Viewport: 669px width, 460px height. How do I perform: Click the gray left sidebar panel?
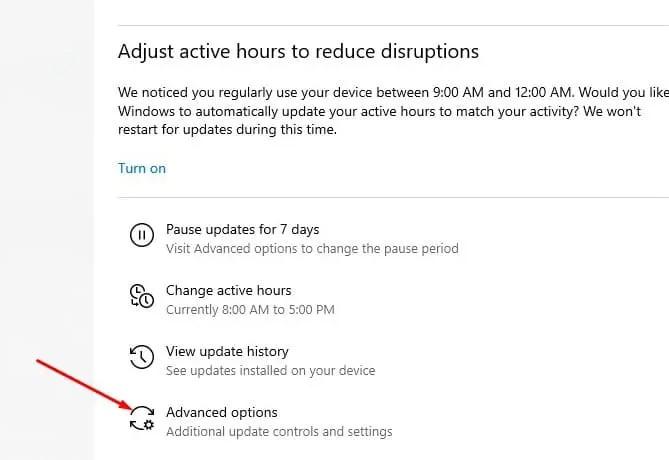tap(47, 230)
